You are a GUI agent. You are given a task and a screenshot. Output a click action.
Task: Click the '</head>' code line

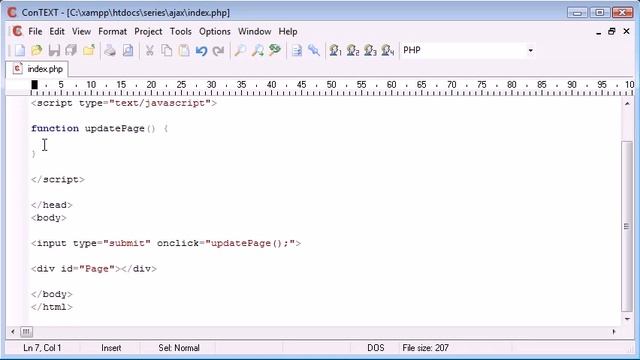pyautogui.click(x=52, y=205)
